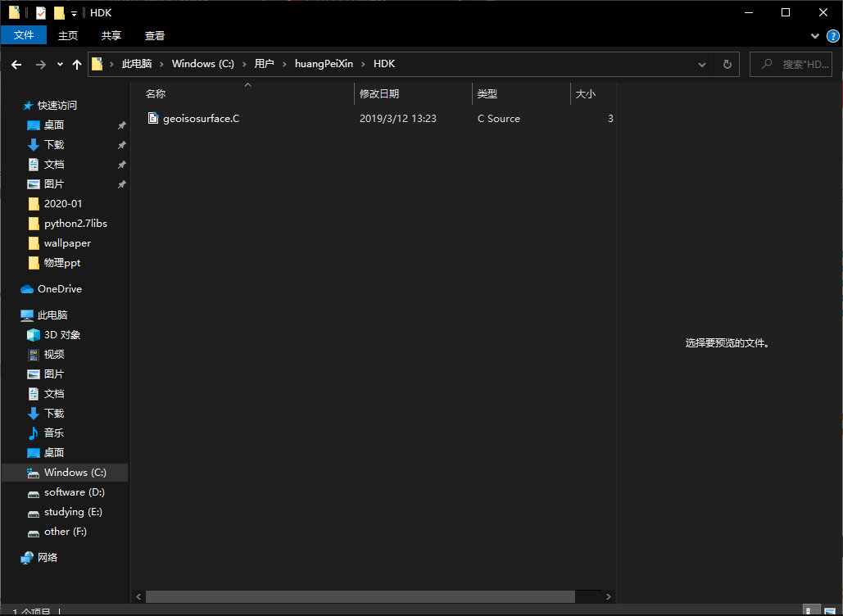Refresh the HDK folder view
Viewport: 843px width, 616px height.
727,65
